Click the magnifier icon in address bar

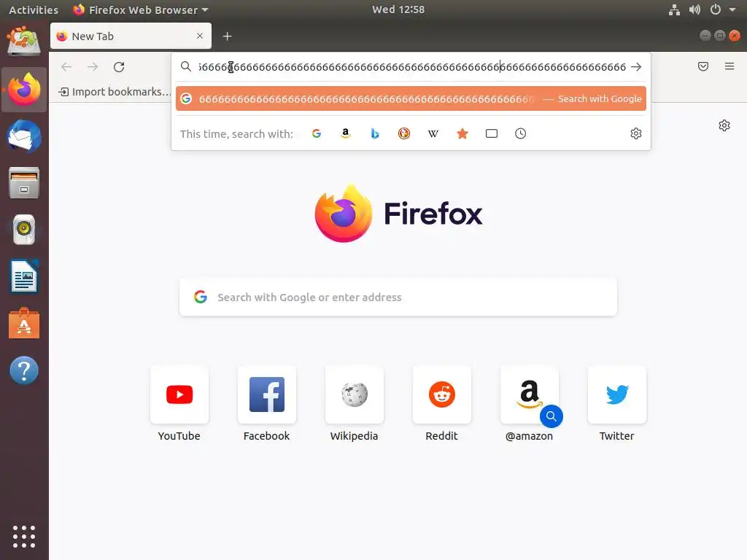(186, 66)
